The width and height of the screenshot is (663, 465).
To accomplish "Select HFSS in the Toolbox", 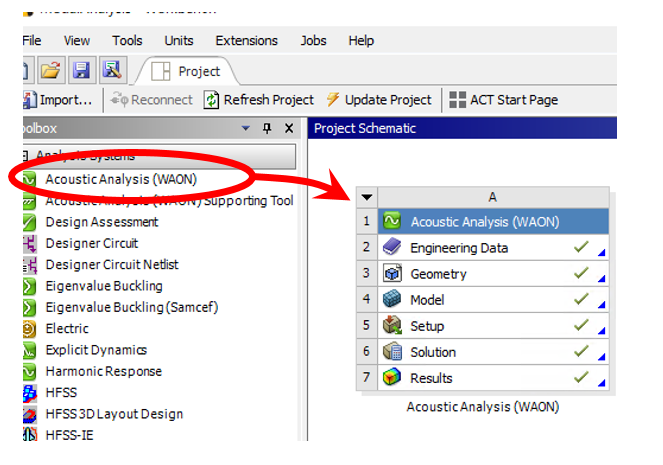I will click(x=61, y=393).
